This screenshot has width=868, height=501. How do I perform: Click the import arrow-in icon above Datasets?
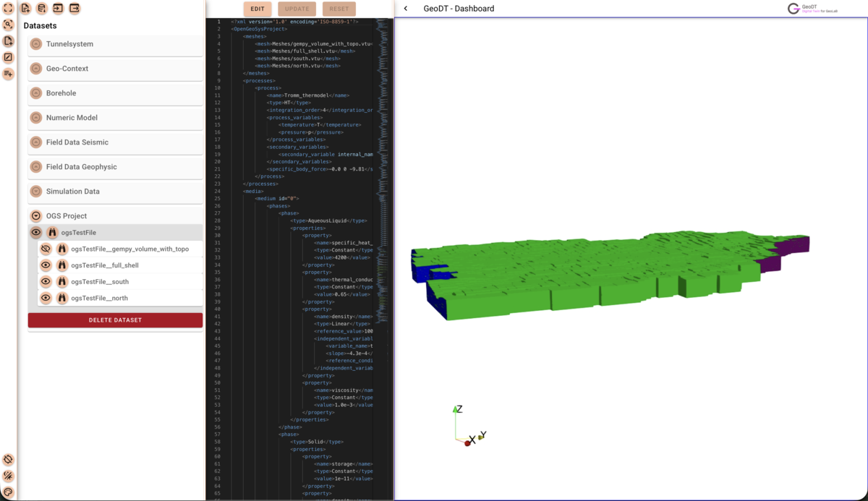pyautogui.click(x=58, y=8)
